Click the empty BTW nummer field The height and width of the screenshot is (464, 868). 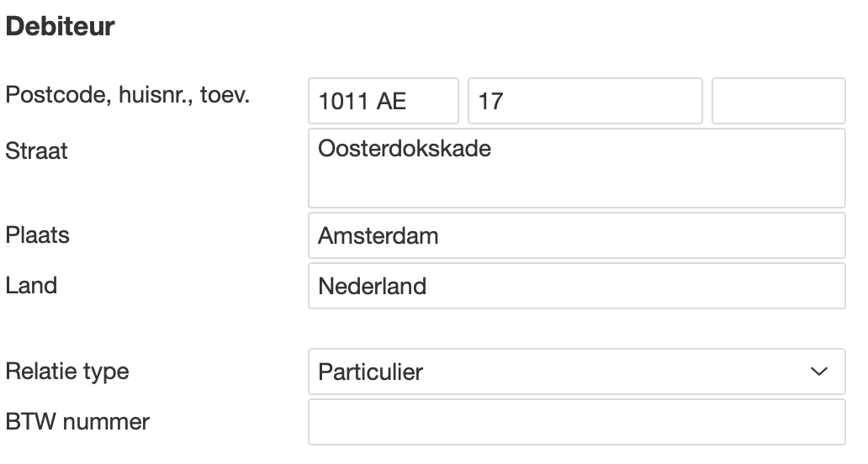coord(576,421)
